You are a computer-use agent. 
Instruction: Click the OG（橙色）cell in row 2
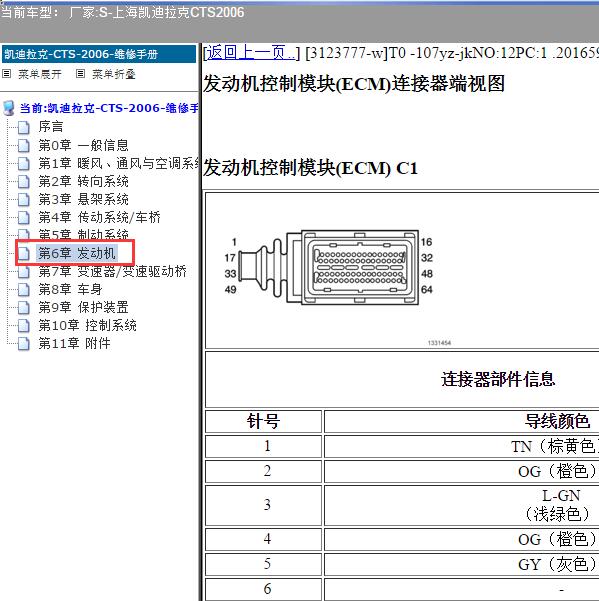pyautogui.click(x=462, y=471)
